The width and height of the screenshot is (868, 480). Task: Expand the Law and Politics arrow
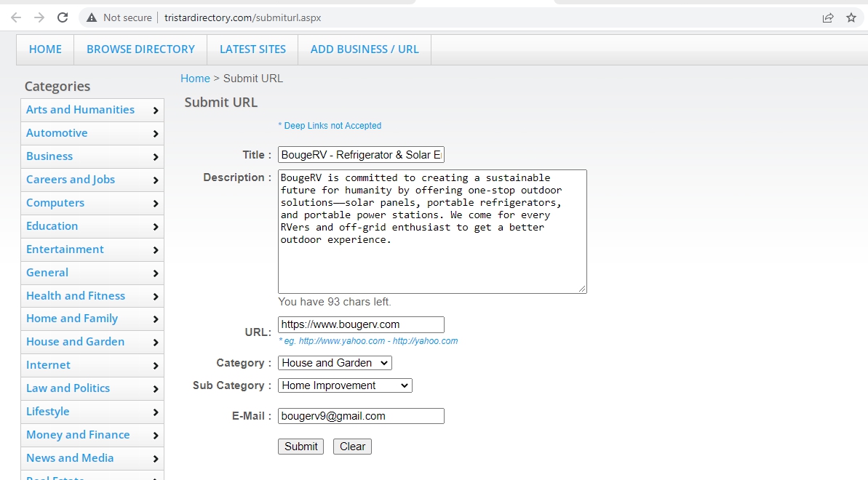coord(156,389)
